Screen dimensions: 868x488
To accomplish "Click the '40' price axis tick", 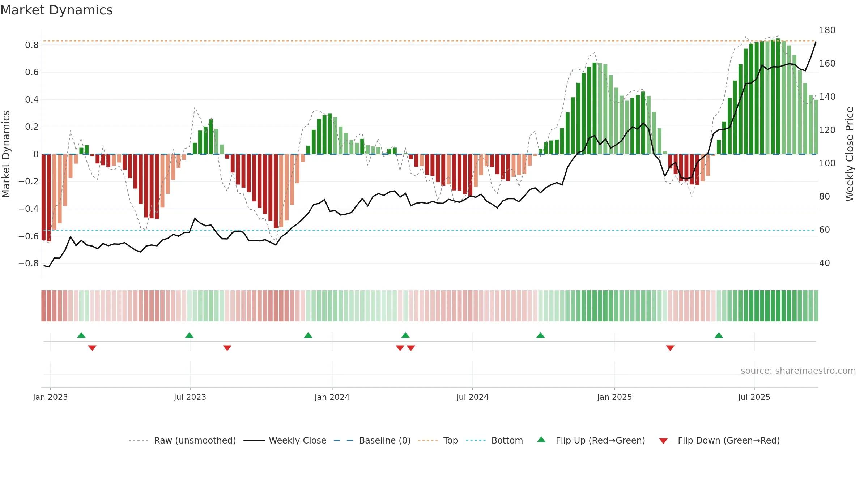I will (825, 263).
